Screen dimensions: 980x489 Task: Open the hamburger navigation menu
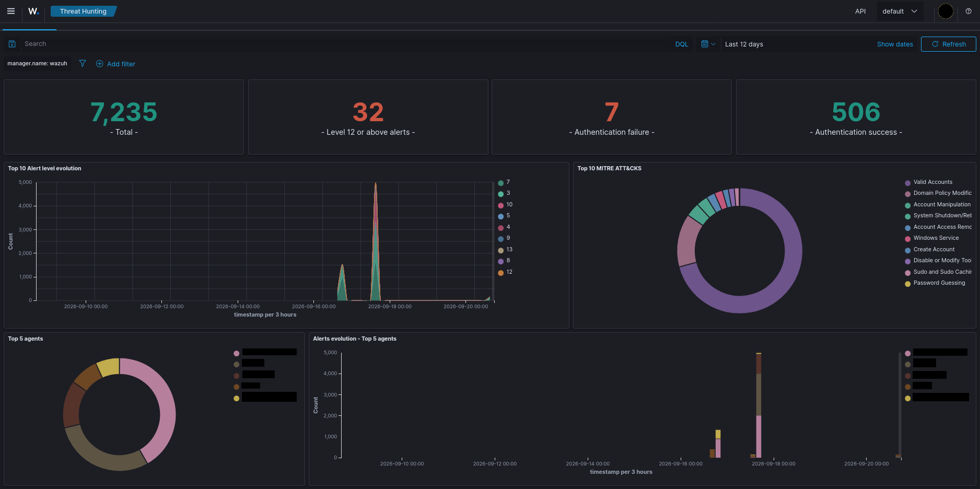(x=10, y=11)
